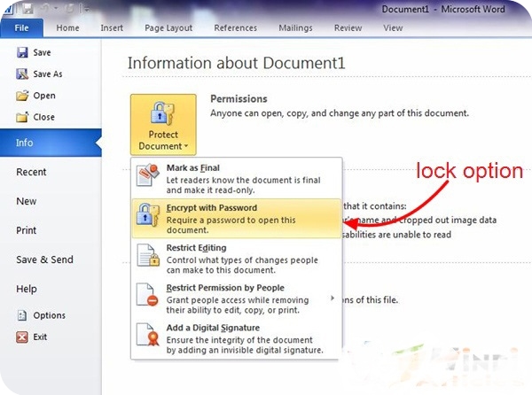Open the Restrict Permission by People submenu arrow
Image resolution: width=532 pixels, height=395 pixels.
332,298
